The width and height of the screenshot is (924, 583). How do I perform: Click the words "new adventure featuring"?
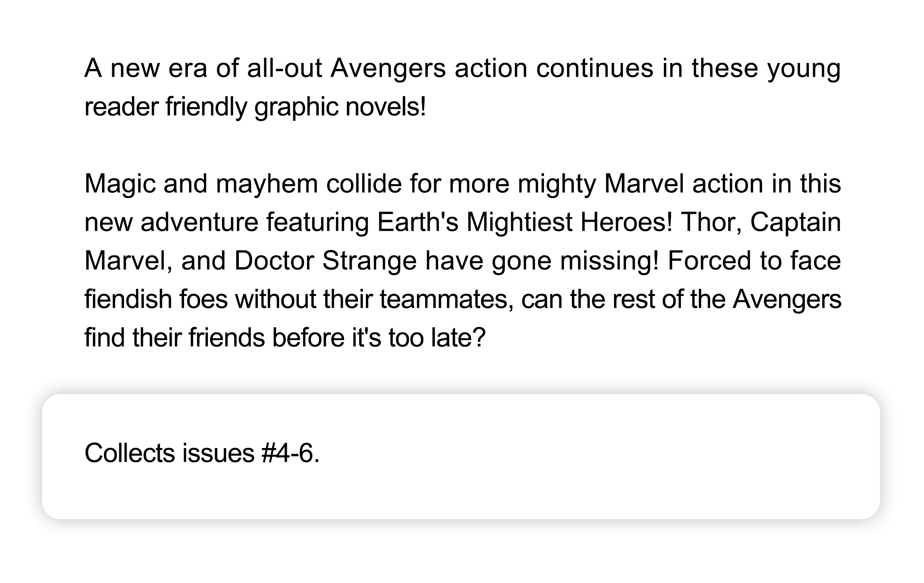point(227,222)
